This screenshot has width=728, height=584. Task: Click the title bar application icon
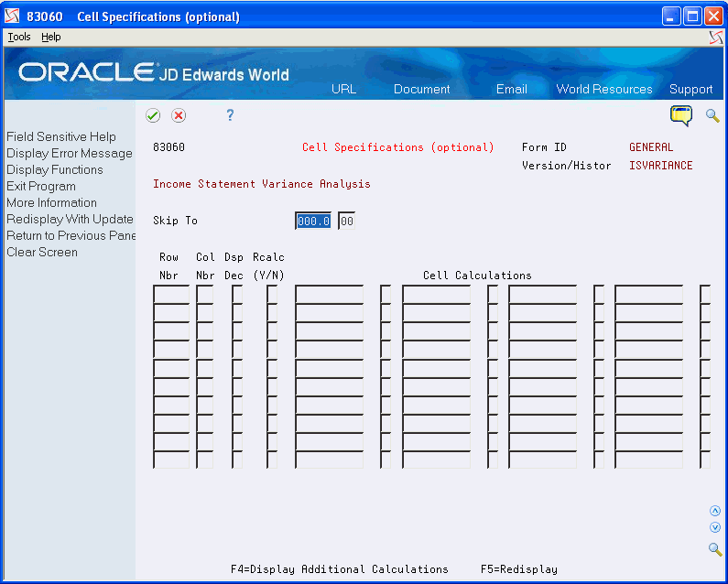click(x=13, y=16)
